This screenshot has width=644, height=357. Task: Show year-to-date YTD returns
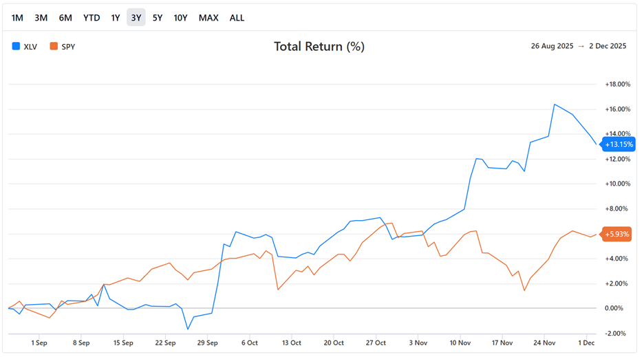point(92,18)
